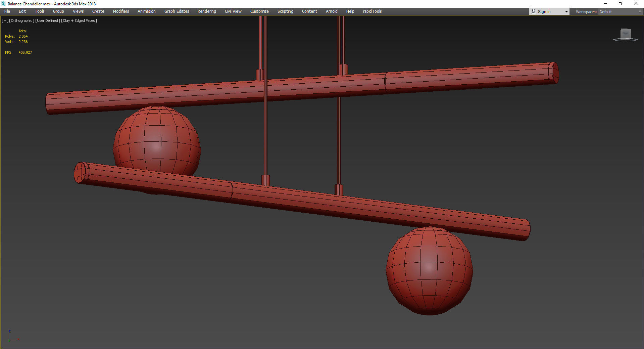Open the Animation menu
Viewport: 644px width, 349px height.
click(x=147, y=11)
